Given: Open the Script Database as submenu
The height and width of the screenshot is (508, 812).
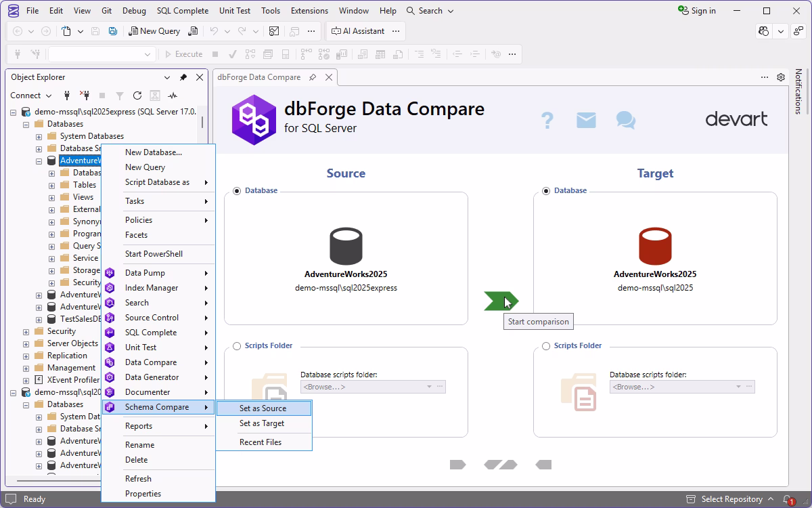Looking at the screenshot, I should (x=158, y=182).
